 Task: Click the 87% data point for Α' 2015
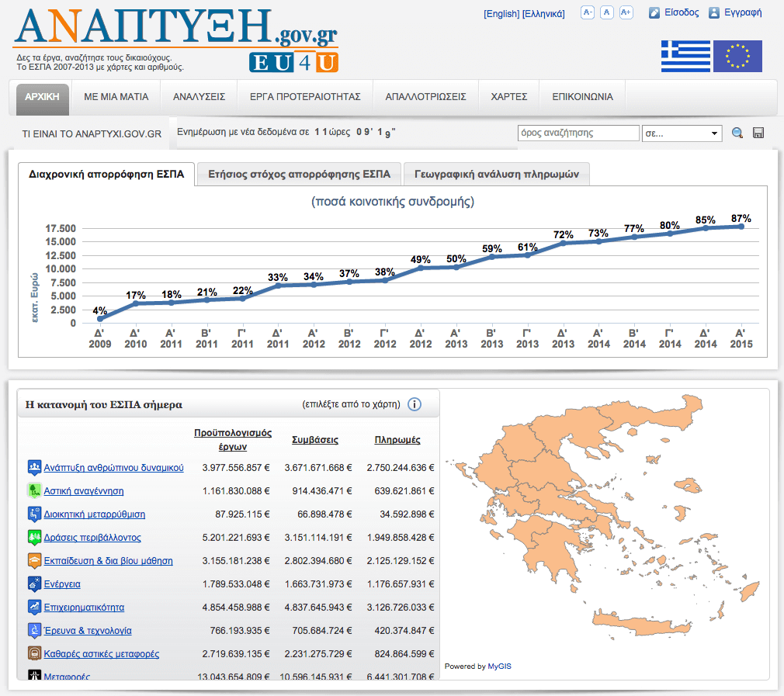741,227
